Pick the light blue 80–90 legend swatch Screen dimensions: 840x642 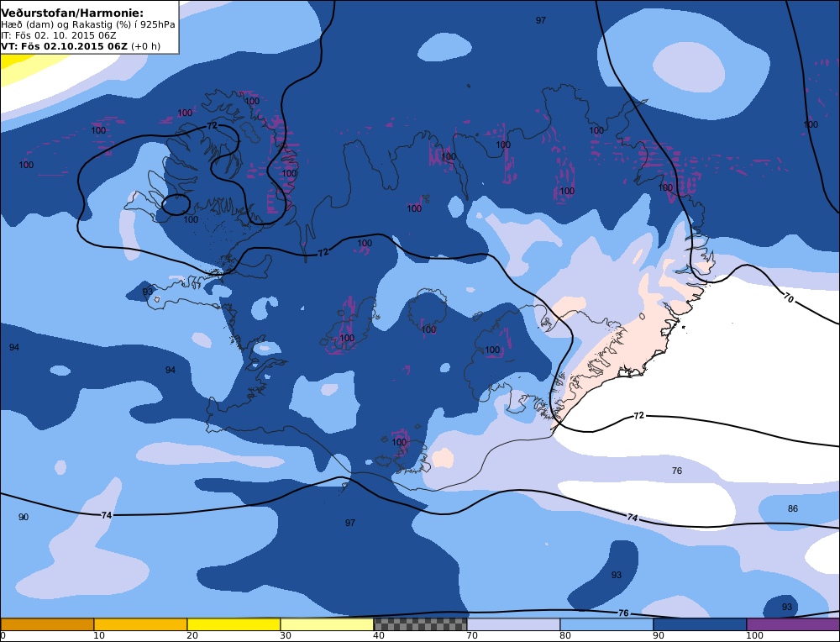tap(606, 624)
